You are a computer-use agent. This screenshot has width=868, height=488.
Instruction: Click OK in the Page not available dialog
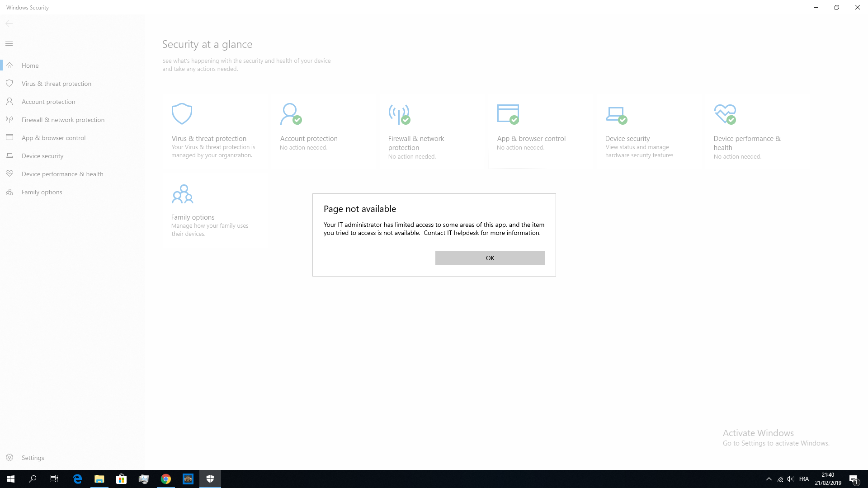[490, 258]
